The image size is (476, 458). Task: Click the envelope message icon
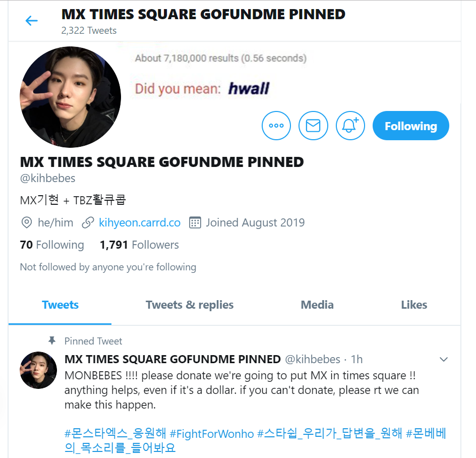point(313,126)
